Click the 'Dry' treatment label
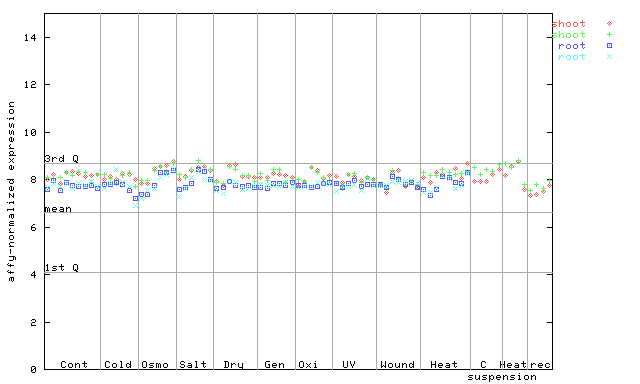This screenshot has width=640, height=384. click(233, 365)
